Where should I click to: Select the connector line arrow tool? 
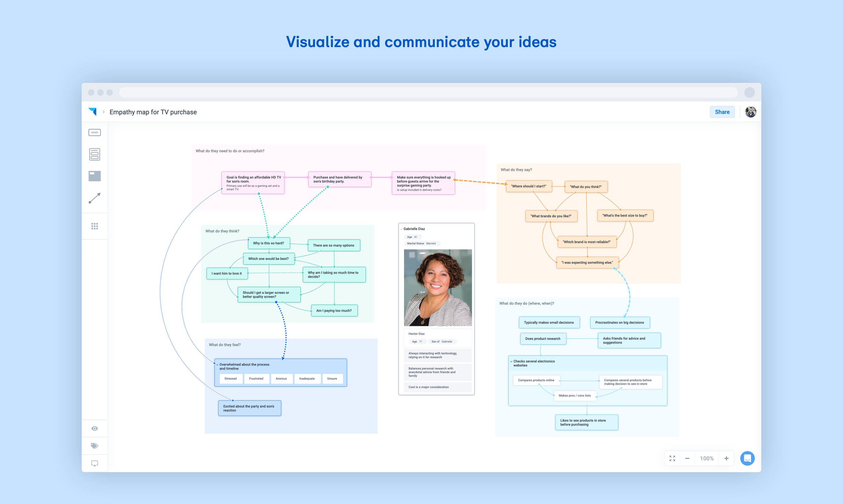[x=95, y=198]
